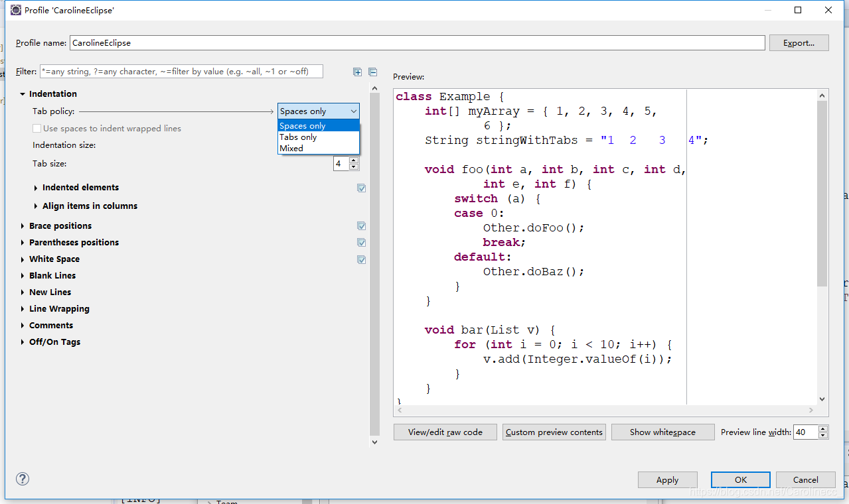Expand the Parentheses positions section
The height and width of the screenshot is (504, 849).
pyautogui.click(x=23, y=243)
